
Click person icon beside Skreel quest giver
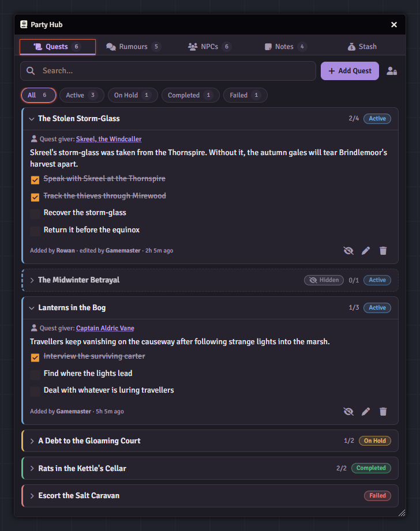(x=34, y=139)
